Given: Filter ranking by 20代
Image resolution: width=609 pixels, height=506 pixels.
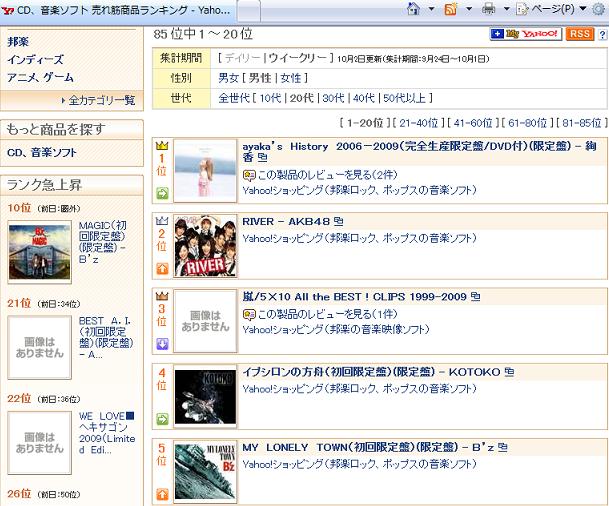Looking at the screenshot, I should click(x=301, y=98).
